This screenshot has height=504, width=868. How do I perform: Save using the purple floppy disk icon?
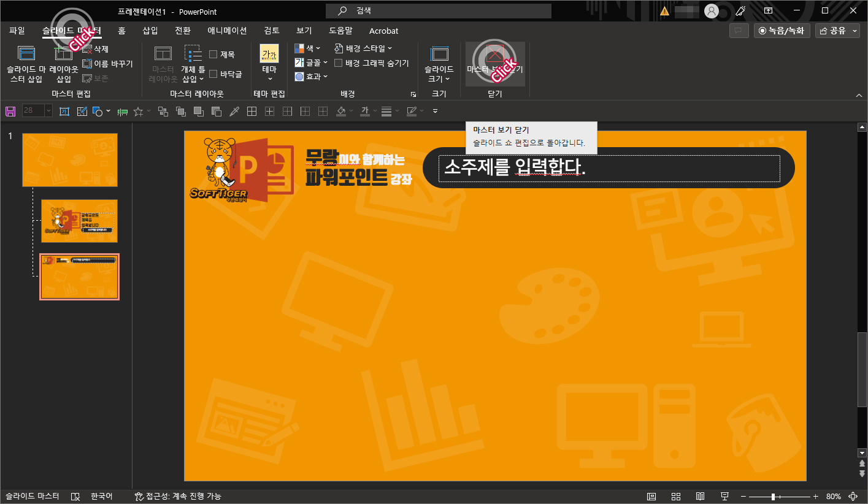tap(10, 111)
